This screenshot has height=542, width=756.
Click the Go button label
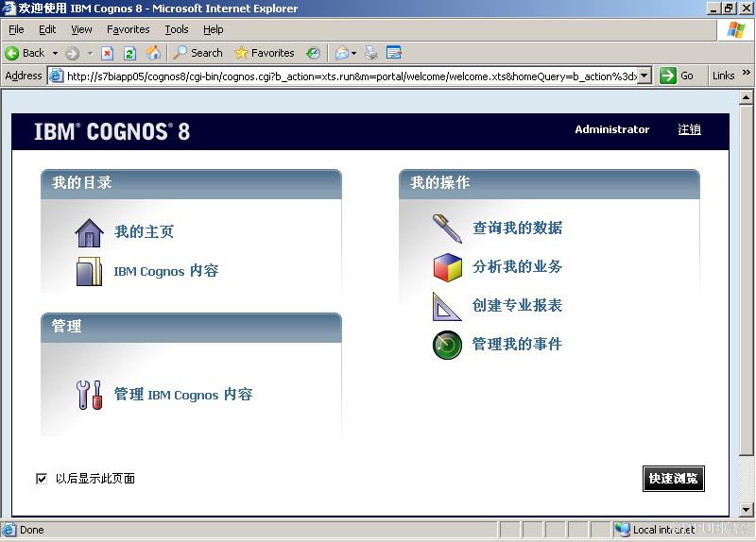click(x=687, y=76)
